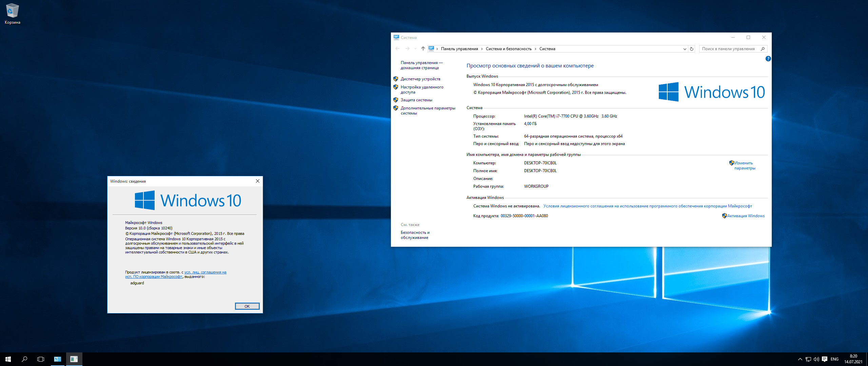Expand chevron after 'Панель управления' breadcrumb

click(482, 49)
